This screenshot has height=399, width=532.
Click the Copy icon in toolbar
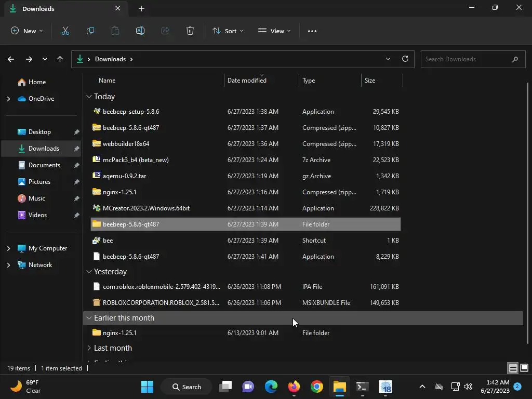[x=90, y=31]
